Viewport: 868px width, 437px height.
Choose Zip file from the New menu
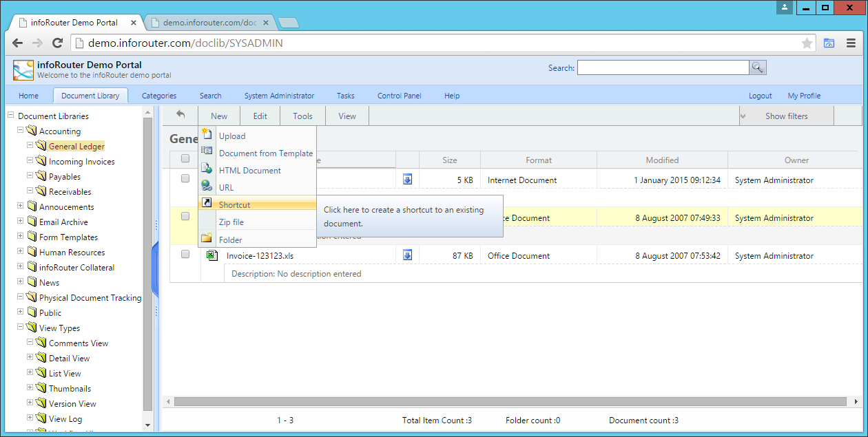click(x=257, y=222)
